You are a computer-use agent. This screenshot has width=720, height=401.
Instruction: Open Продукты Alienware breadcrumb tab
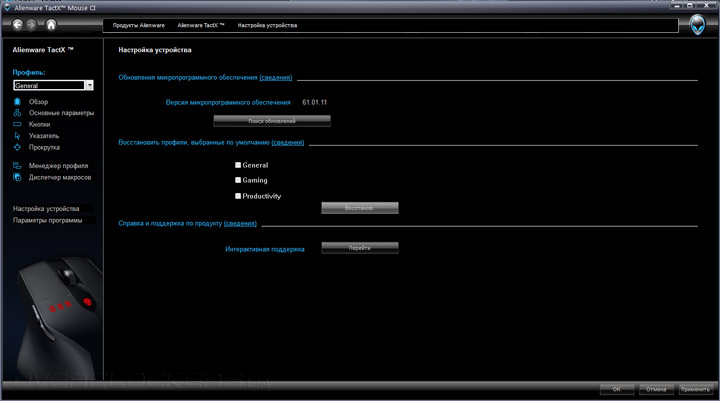click(139, 25)
